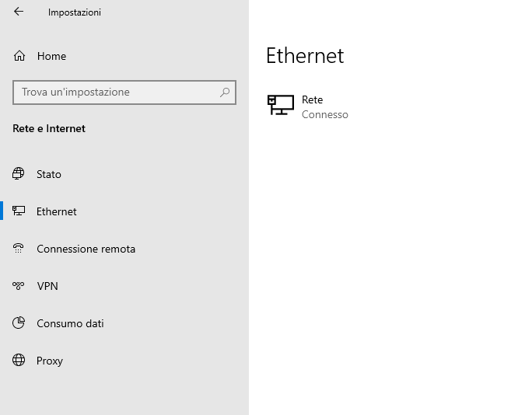Click the Rete network adapter icon
Viewport: 532px width, 415px height.
[x=281, y=105]
